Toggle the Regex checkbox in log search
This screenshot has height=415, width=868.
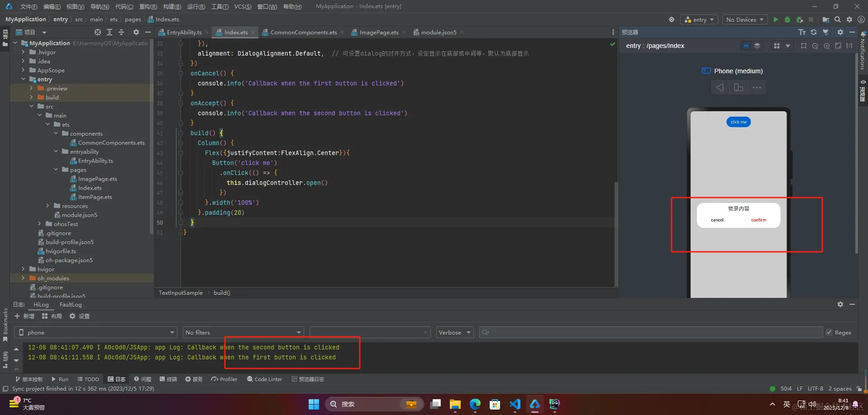tap(829, 332)
